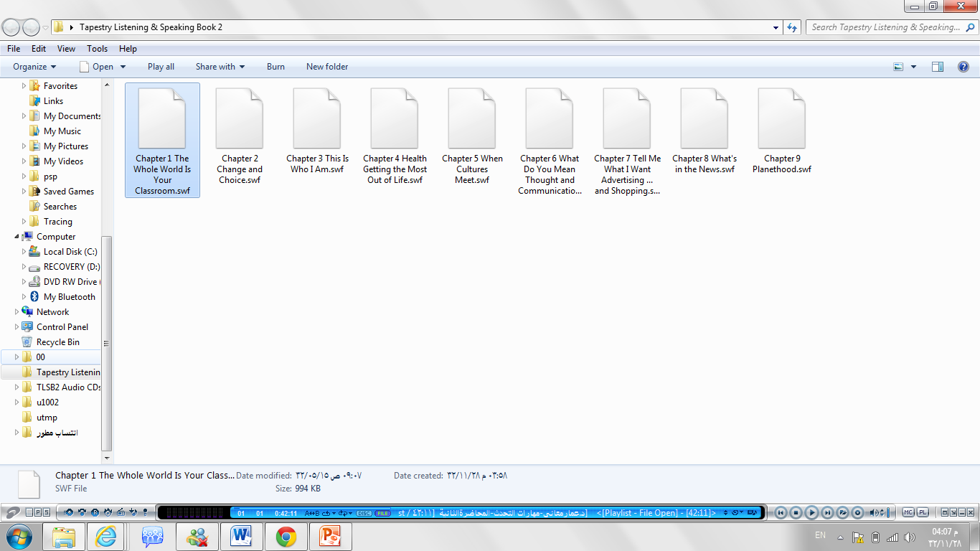Toggle the preview pane button

click(938, 67)
